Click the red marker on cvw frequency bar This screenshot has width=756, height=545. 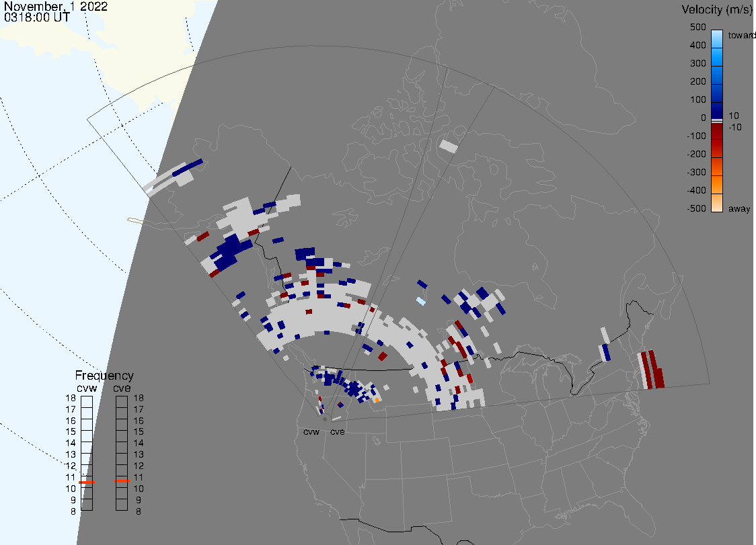click(87, 483)
